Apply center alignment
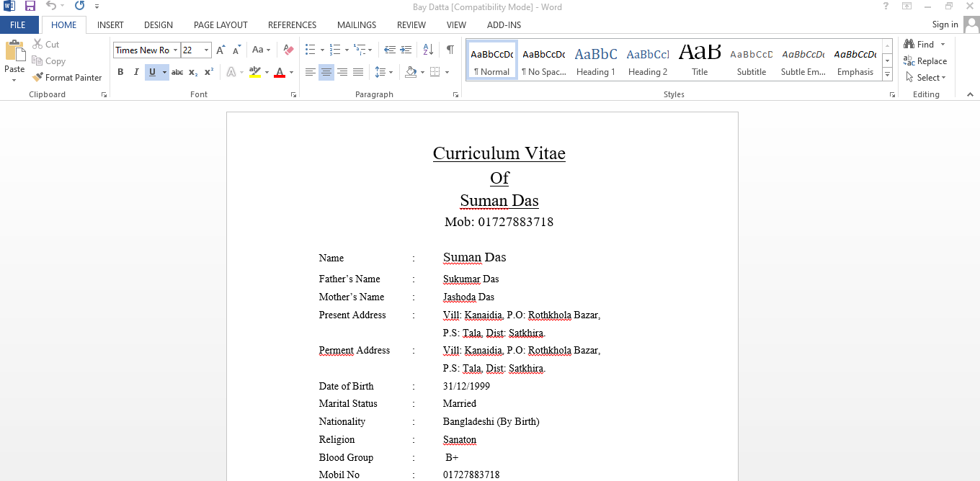980x481 pixels. [x=326, y=71]
